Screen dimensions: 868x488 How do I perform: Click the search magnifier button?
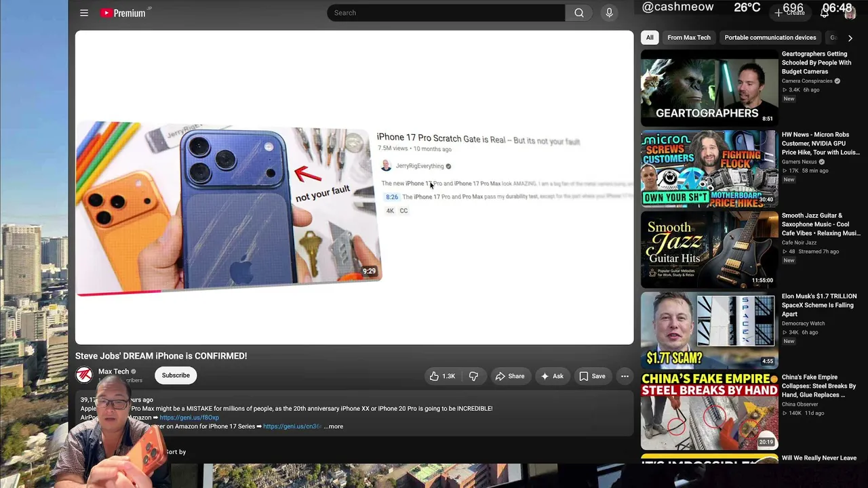579,13
